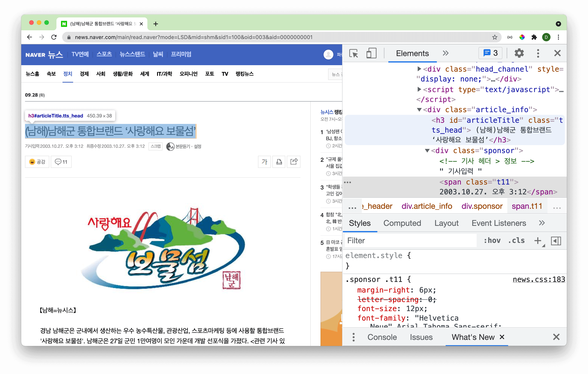Toggle the :hov element state panel
This screenshot has height=374, width=588.
point(492,241)
